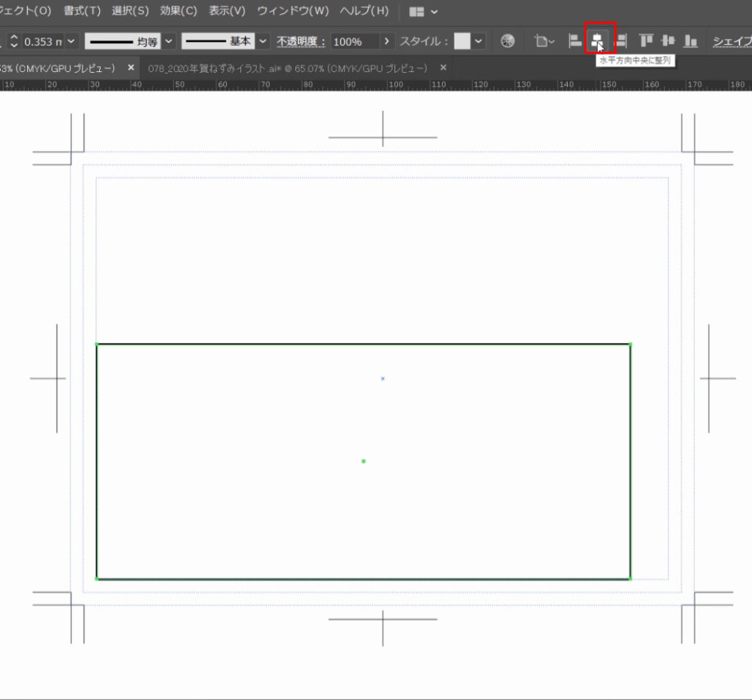Click the opacity 100% field
Screen dimensions: 752x700
[x=355, y=42]
